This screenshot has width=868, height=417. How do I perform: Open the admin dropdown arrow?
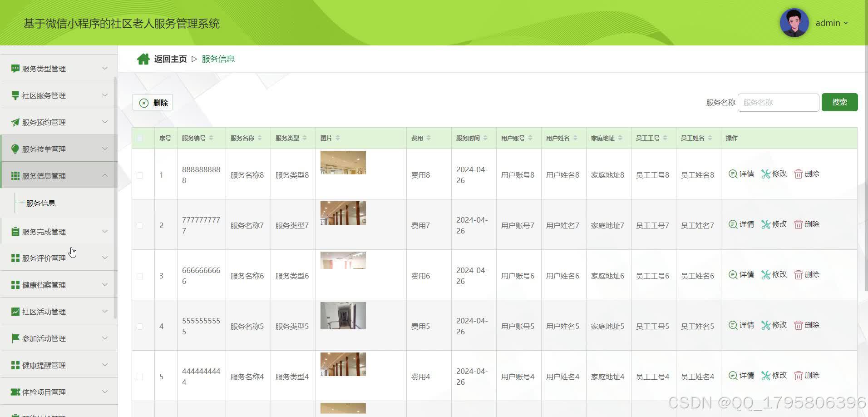point(846,23)
